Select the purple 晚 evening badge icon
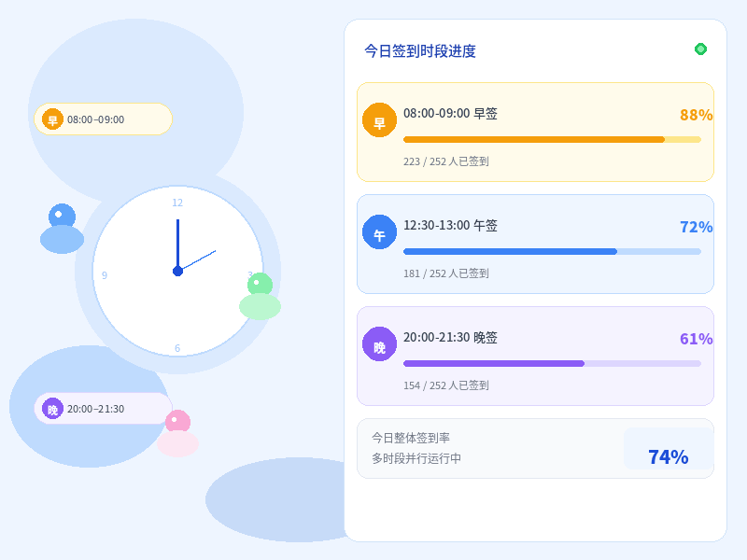 379,343
